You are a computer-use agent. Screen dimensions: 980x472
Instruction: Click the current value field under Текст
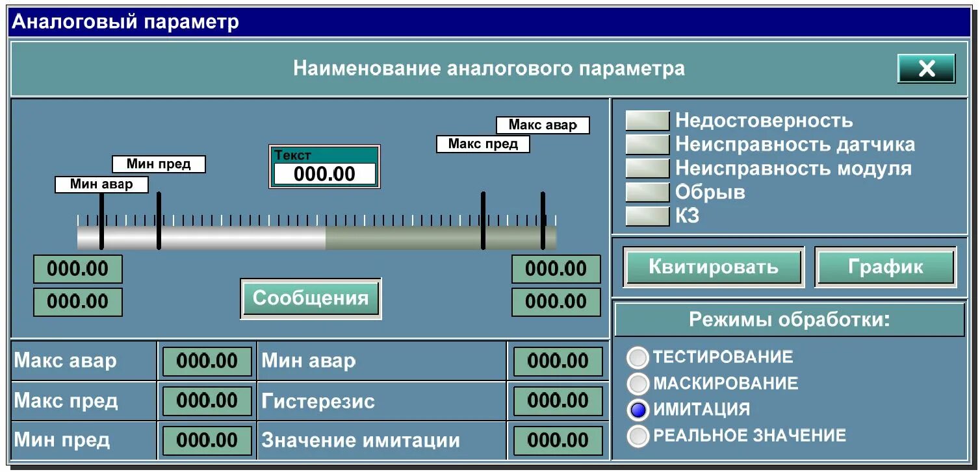click(x=324, y=174)
